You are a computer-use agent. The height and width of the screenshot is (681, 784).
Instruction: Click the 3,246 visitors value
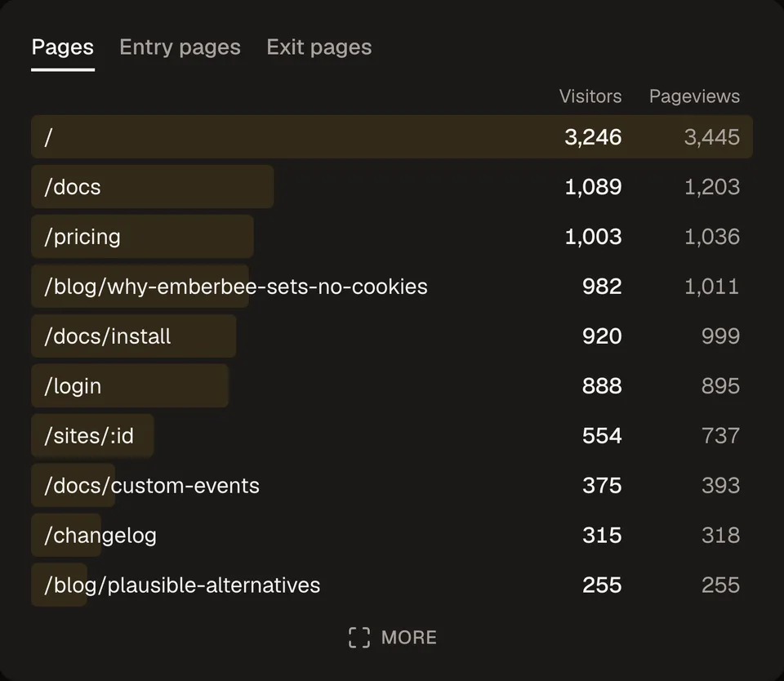593,137
